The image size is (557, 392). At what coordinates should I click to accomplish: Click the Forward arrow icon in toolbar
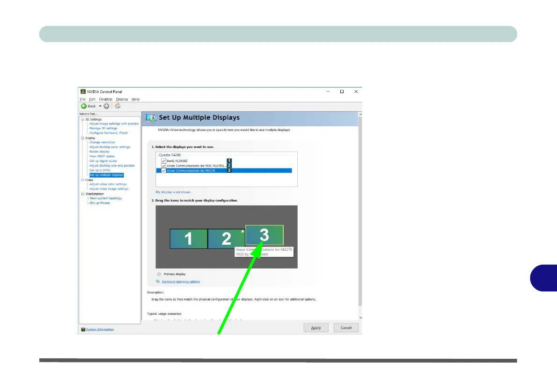click(x=106, y=106)
